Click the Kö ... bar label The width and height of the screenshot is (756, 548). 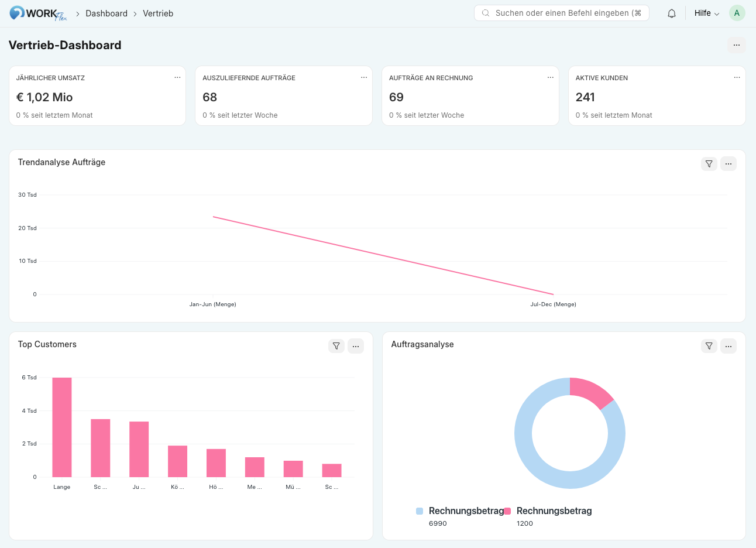177,487
